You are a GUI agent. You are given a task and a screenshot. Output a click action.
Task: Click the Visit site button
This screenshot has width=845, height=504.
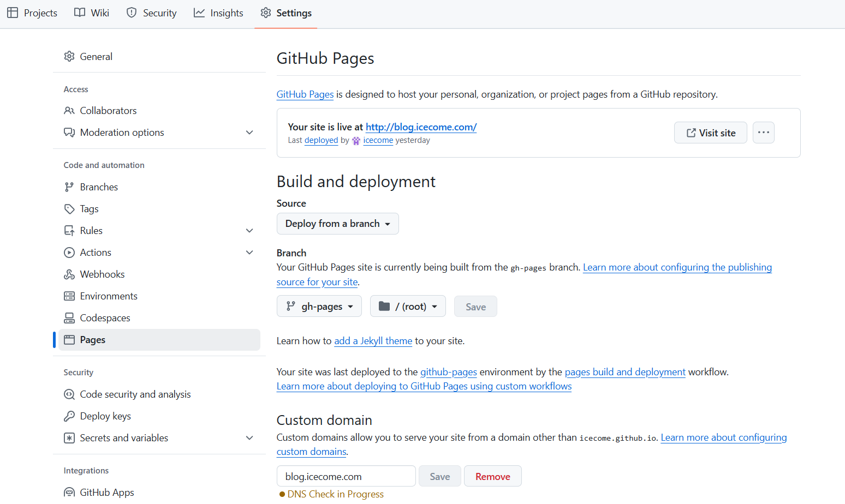(711, 133)
